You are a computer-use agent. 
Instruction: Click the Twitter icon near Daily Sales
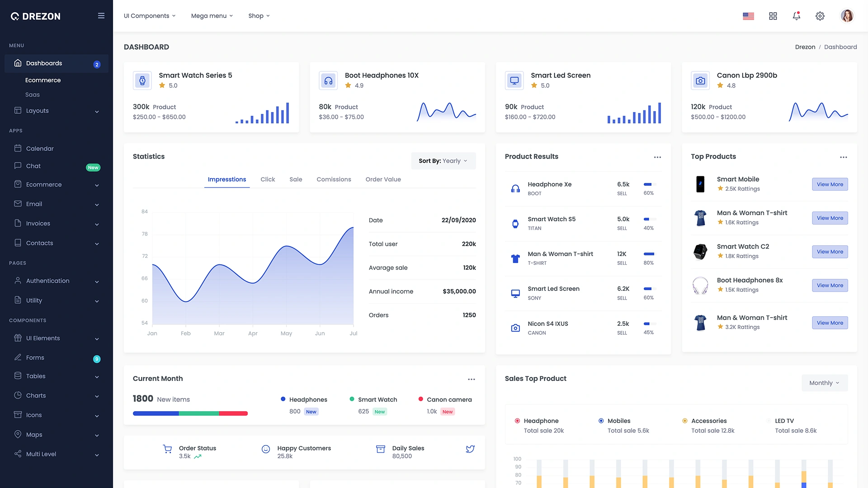(x=470, y=449)
